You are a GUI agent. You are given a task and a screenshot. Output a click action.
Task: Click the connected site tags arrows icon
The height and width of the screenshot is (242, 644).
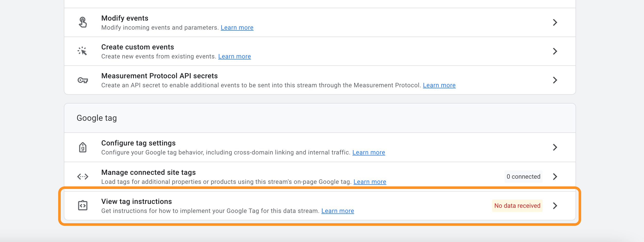pyautogui.click(x=83, y=177)
